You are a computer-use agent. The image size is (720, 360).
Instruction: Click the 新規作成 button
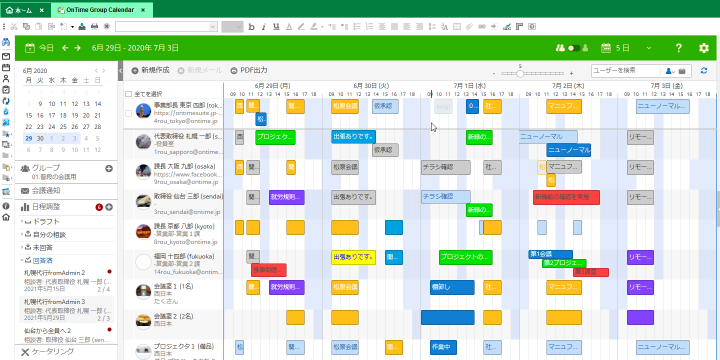click(x=150, y=70)
